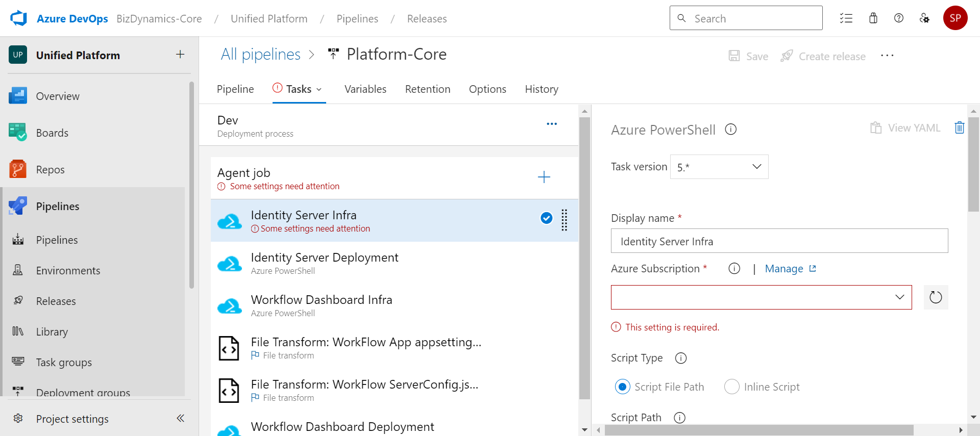Image resolution: width=980 pixels, height=436 pixels.
Task: Open user settings icon in header
Action: point(924,18)
